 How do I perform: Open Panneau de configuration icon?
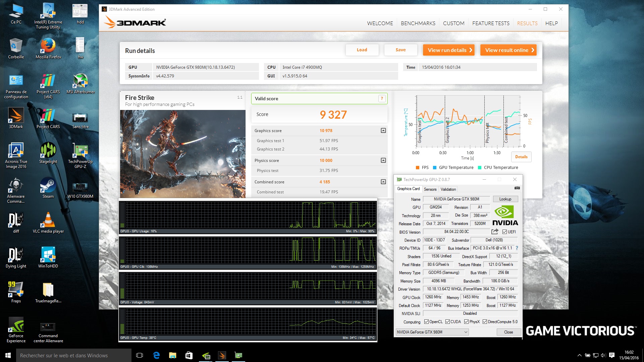16,86
